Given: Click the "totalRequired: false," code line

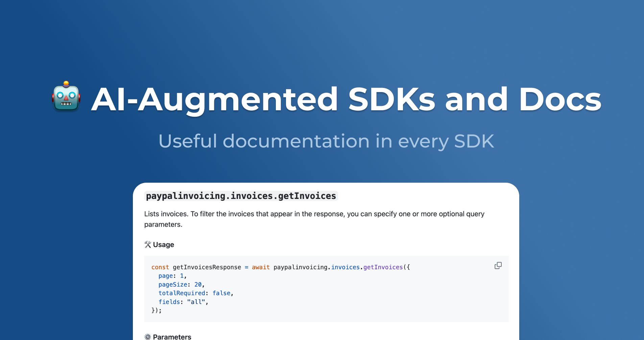Looking at the screenshot, I should tap(196, 293).
